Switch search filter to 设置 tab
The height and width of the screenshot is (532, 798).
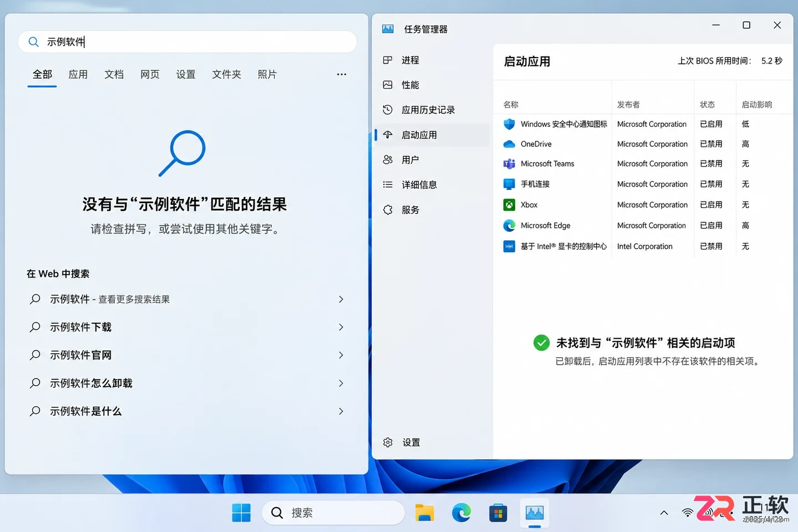186,74
